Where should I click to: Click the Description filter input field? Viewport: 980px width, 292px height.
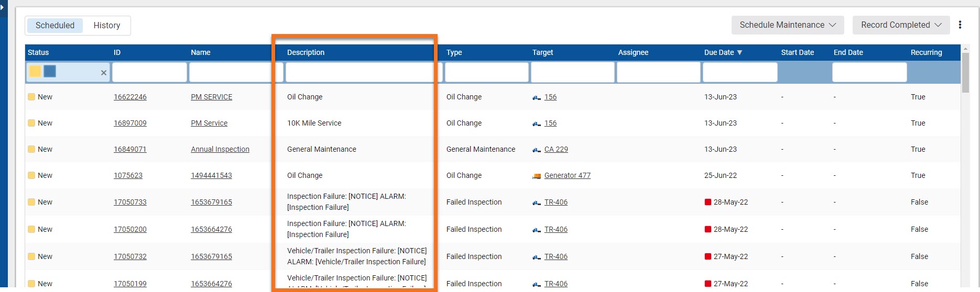click(x=360, y=72)
